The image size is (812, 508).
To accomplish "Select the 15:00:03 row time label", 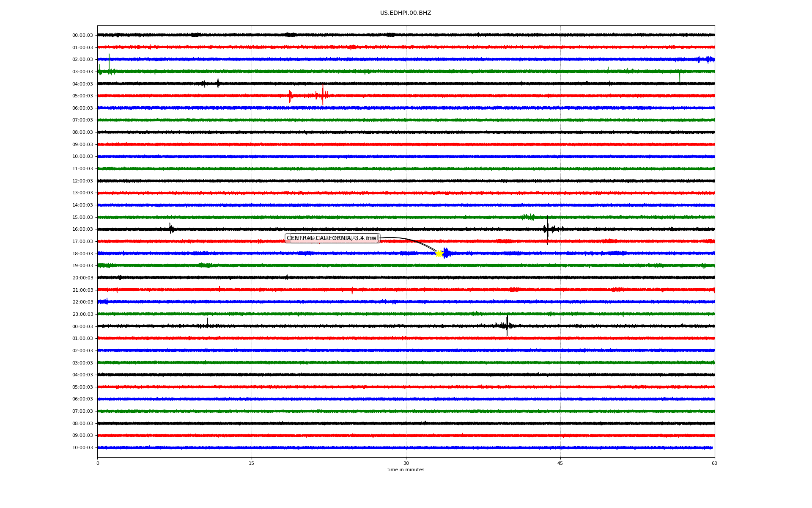I will pos(82,217).
